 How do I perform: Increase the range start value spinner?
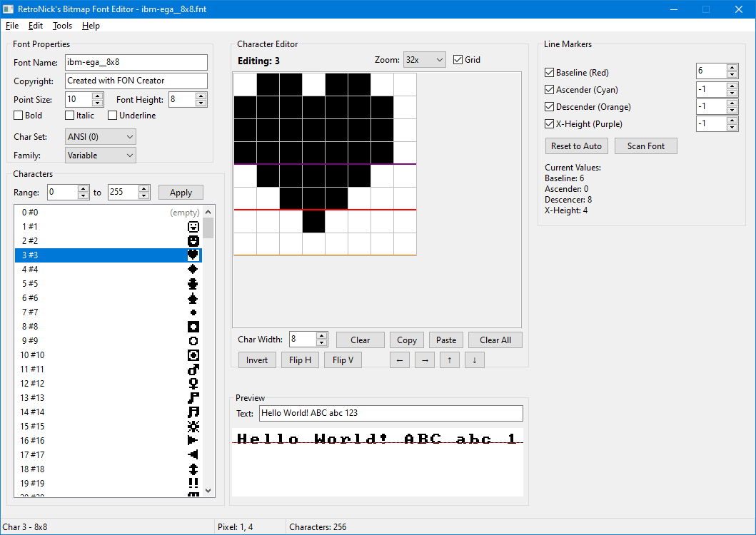coord(84,189)
